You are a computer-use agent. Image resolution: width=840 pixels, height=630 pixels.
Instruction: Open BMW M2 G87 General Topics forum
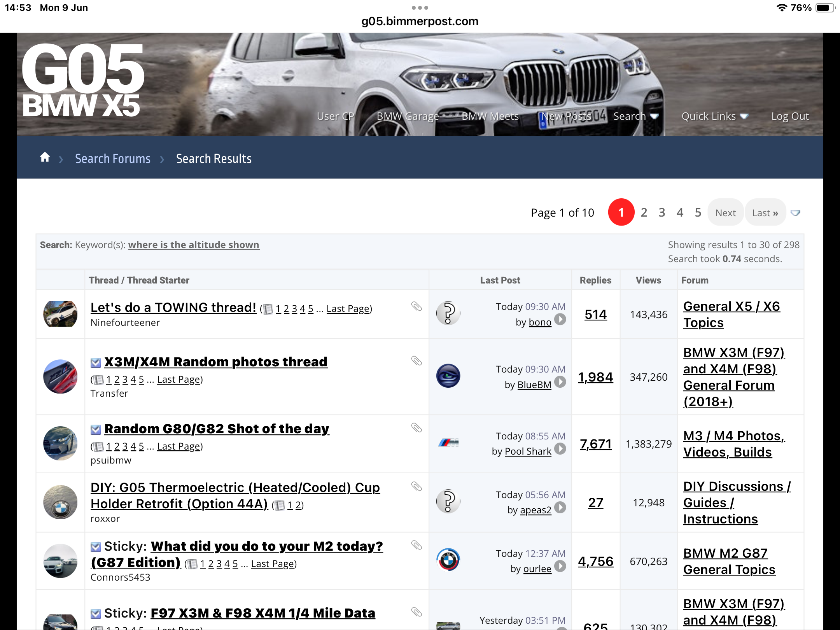pos(729,561)
